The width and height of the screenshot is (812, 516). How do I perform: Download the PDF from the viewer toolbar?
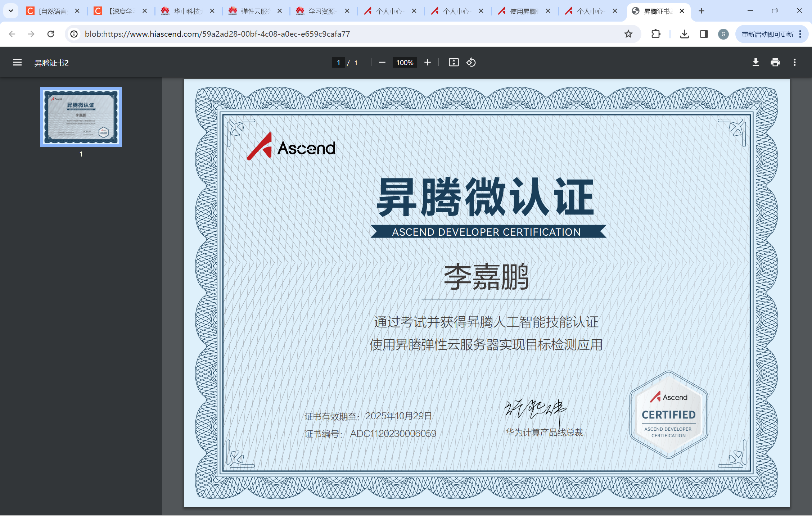tap(755, 63)
